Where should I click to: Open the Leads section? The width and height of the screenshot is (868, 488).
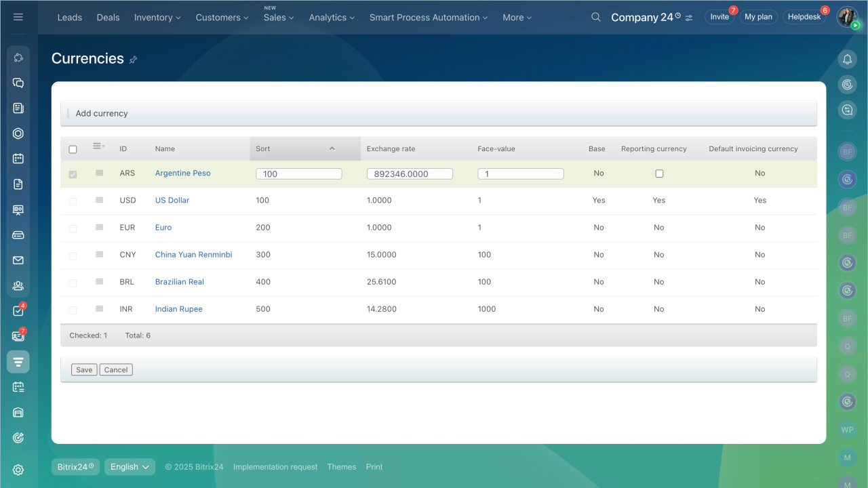click(70, 18)
